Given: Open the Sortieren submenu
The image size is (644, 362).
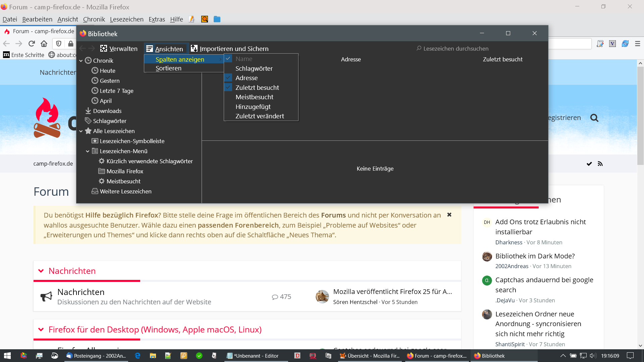Looking at the screenshot, I should click(168, 68).
